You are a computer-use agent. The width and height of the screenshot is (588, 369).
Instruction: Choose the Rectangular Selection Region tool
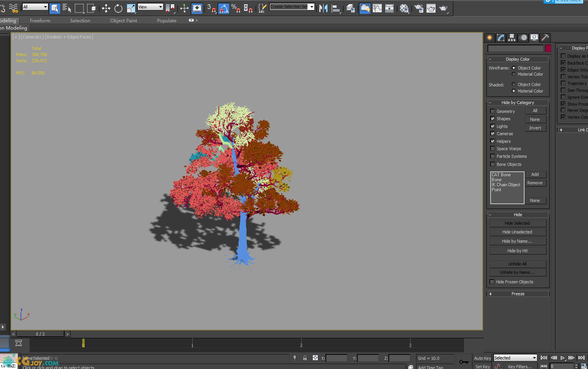pos(79,8)
